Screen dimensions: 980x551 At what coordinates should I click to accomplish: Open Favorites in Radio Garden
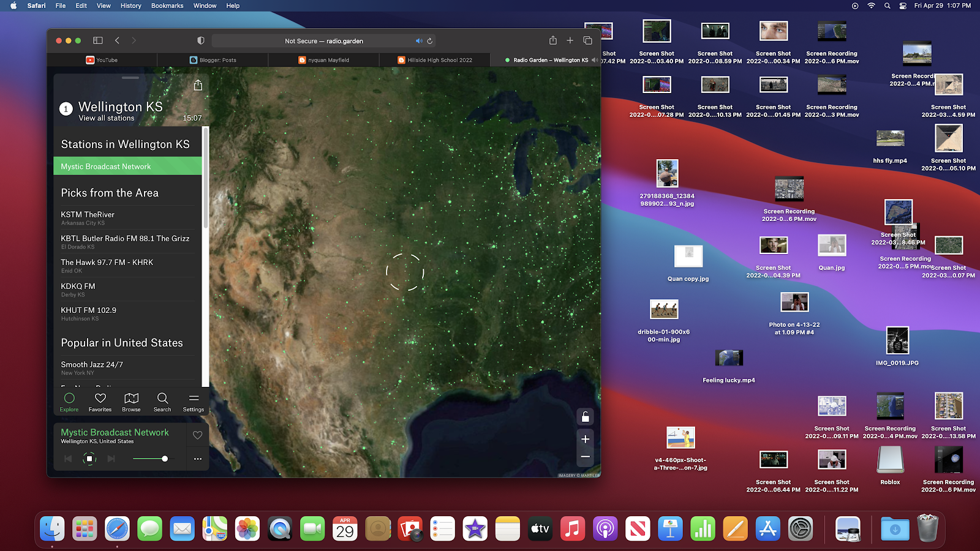point(100,402)
